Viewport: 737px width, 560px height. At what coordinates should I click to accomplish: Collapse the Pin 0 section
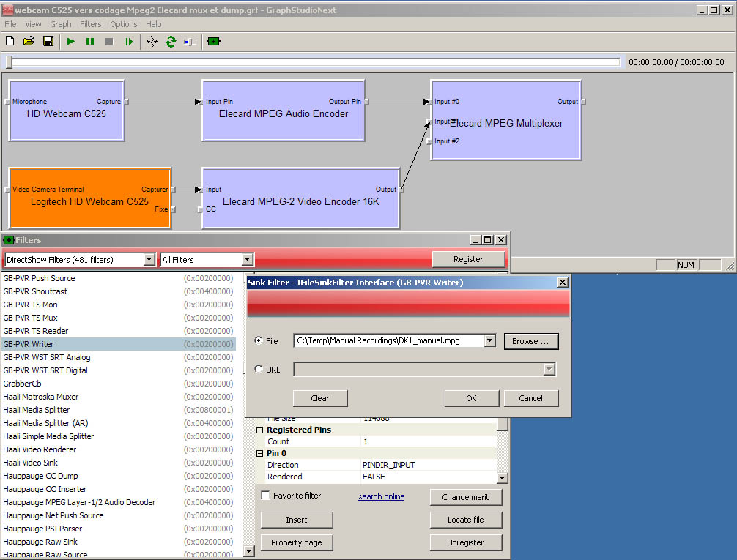tap(259, 453)
